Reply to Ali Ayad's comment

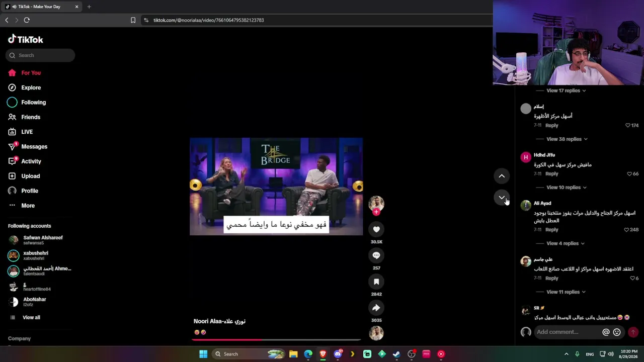pyautogui.click(x=552, y=230)
